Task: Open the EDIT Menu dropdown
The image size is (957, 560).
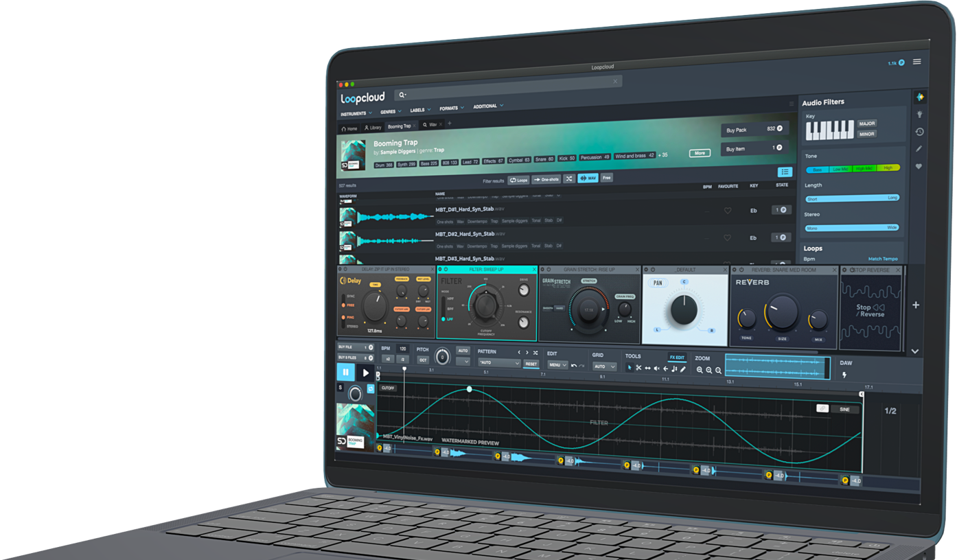Action: pyautogui.click(x=557, y=365)
